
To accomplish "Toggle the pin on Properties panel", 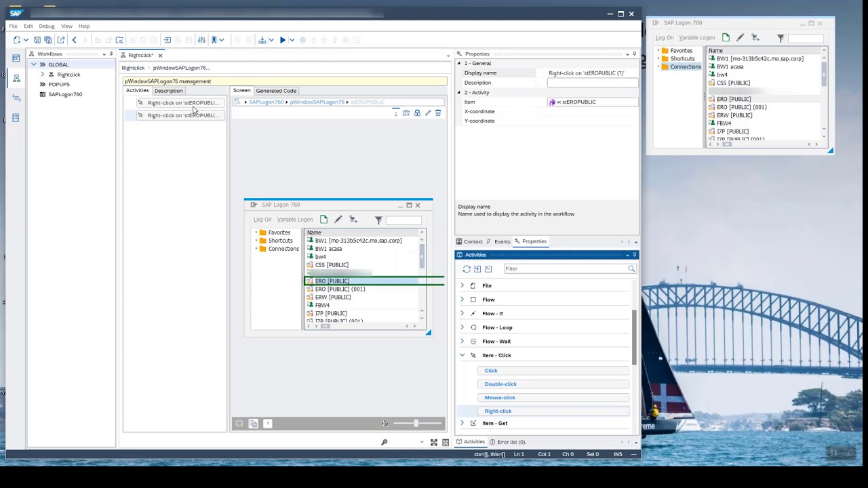I will [x=635, y=54].
